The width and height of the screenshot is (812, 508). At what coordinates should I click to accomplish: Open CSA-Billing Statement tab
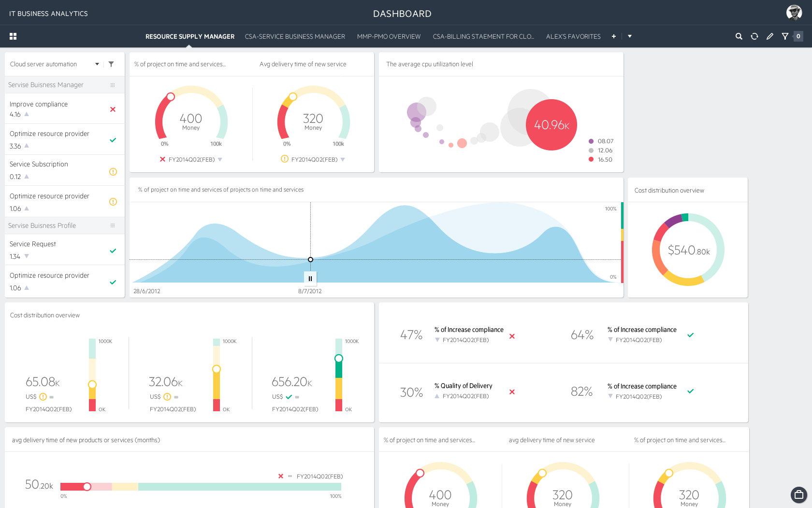483,36
